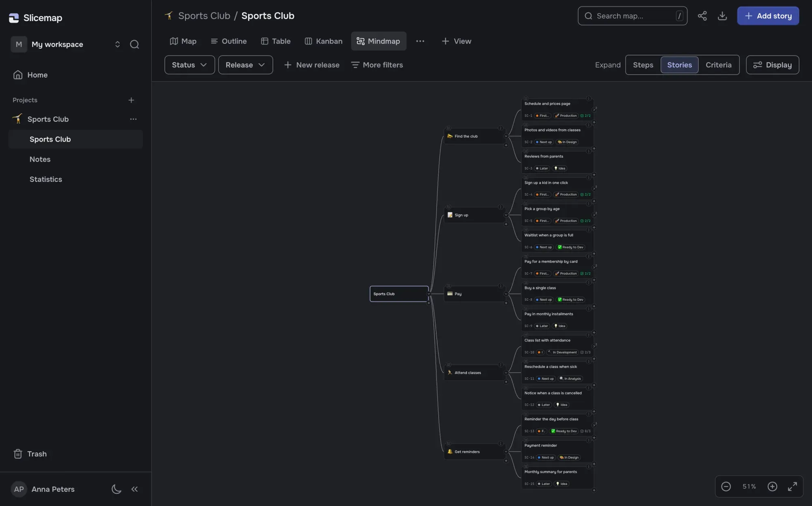Click Anna Peters avatar
Screen dimensions: 812x506
click(19, 489)
